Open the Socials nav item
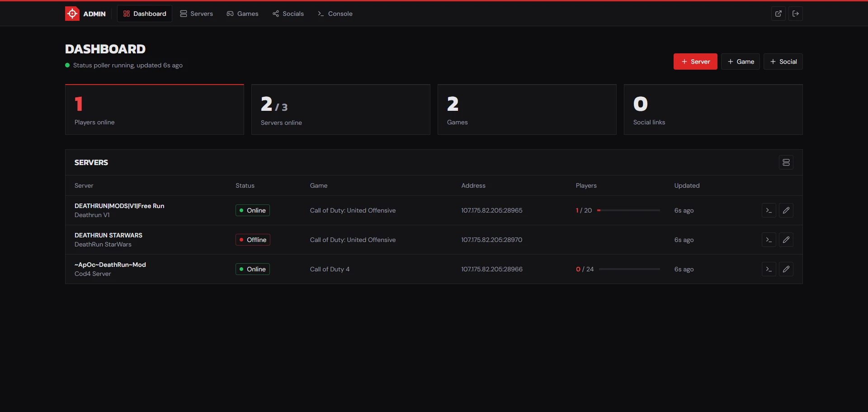The height and width of the screenshot is (412, 868). [x=288, y=14]
